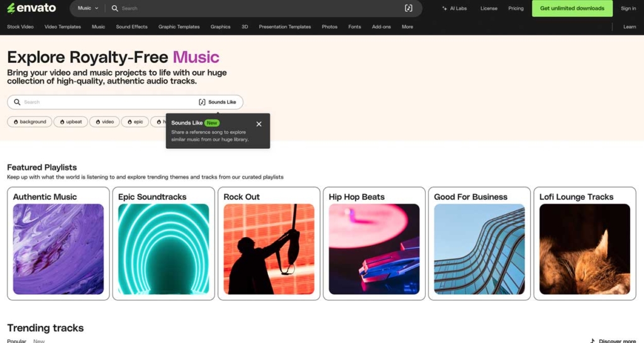Go to Graphic Templates menu item

179,27
